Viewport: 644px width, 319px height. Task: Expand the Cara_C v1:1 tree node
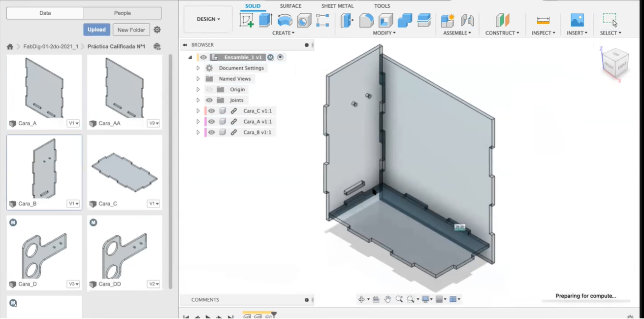[198, 111]
